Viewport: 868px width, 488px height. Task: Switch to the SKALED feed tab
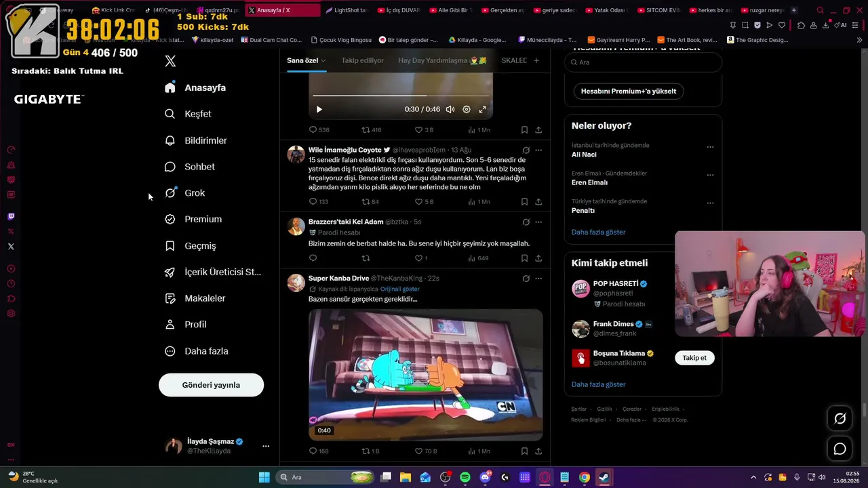514,60
